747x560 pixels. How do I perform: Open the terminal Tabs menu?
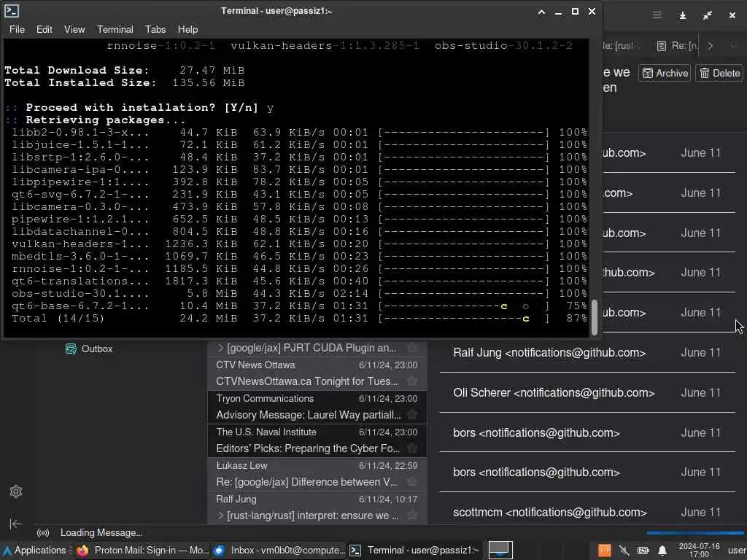tap(156, 29)
